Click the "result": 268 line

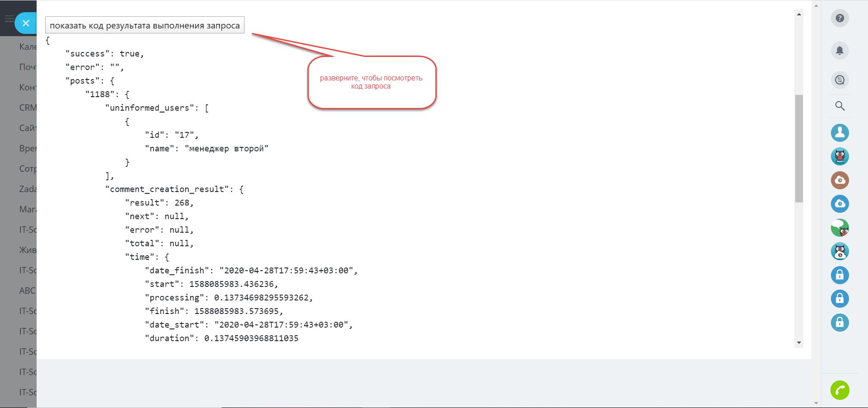(x=159, y=203)
